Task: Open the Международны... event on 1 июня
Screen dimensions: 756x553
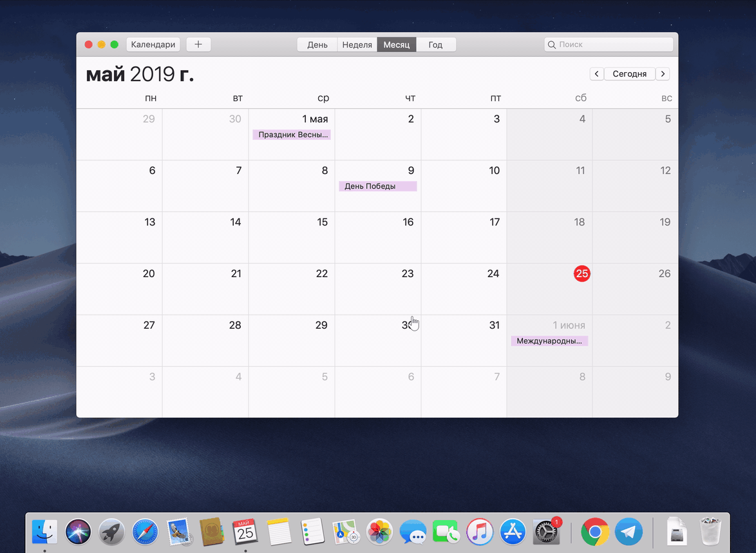Action: [549, 341]
